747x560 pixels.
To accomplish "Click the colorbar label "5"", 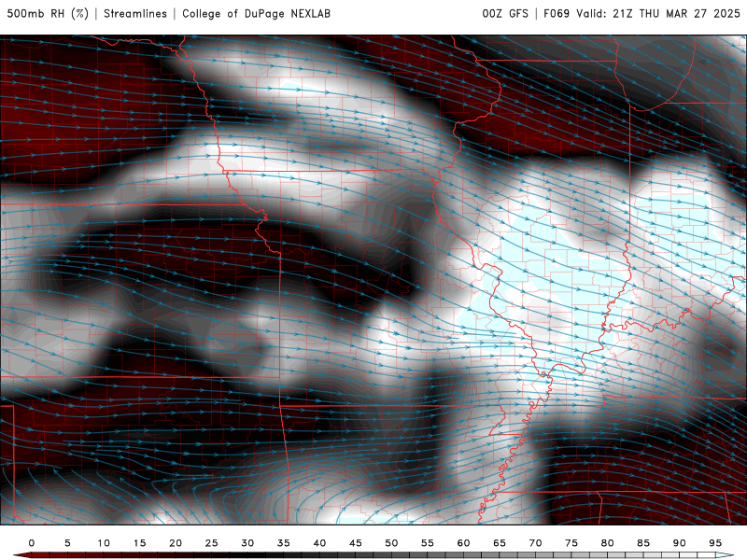I will 67,543.
